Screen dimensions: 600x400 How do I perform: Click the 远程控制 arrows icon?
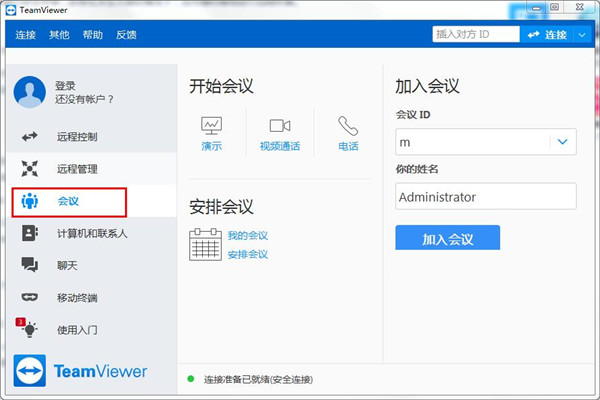29,136
